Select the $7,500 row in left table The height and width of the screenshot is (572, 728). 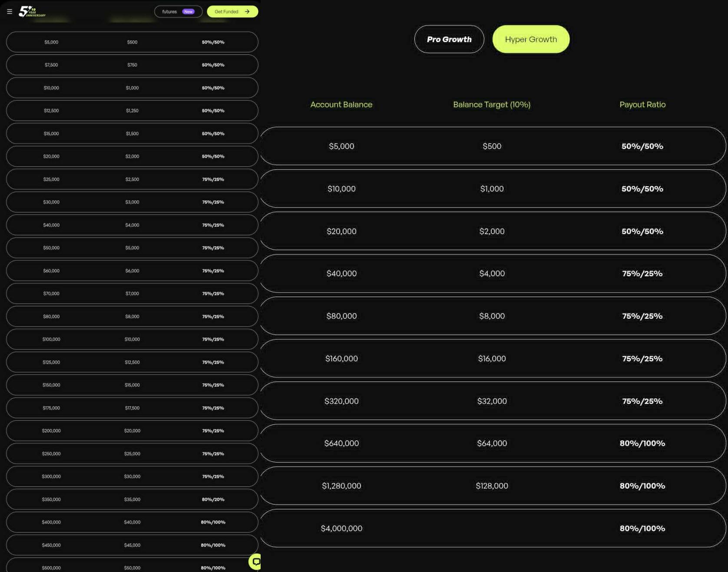tap(132, 65)
